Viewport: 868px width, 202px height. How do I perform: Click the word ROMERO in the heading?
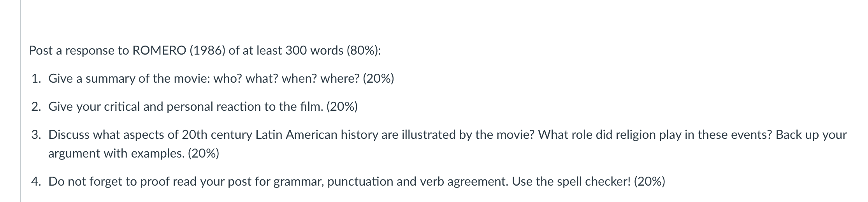point(159,51)
